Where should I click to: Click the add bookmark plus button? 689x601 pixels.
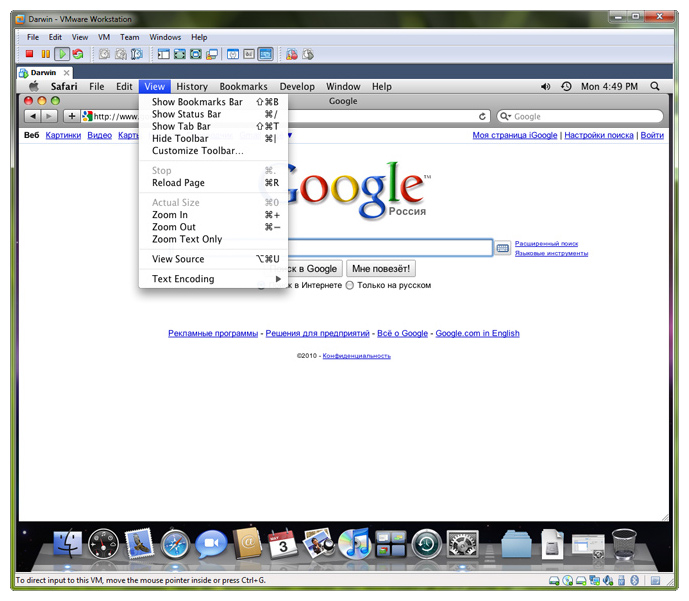[x=71, y=117]
